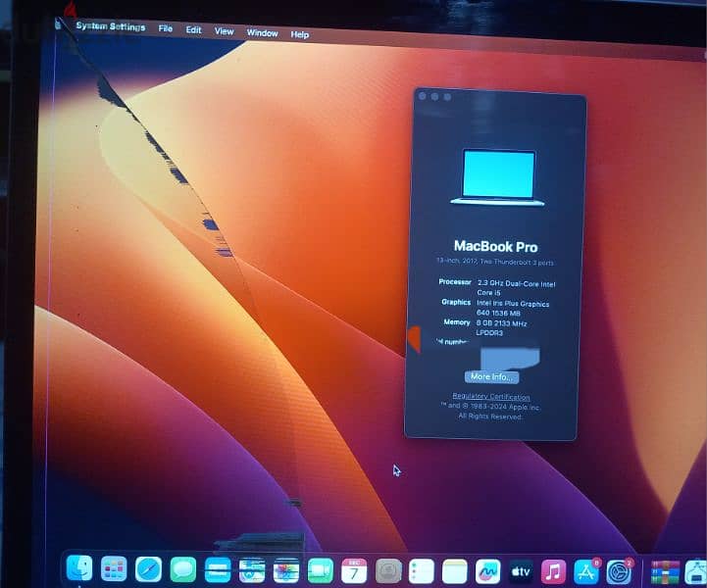Open the App Store with badge
Viewport: 707px width, 588px height.
click(x=586, y=572)
